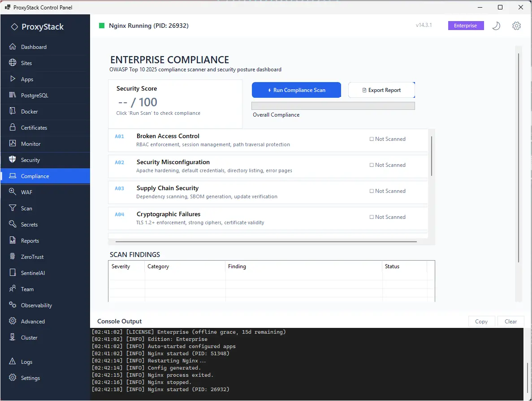The width and height of the screenshot is (532, 401).
Task: Sort findings by Severity column header
Action: 127,266
